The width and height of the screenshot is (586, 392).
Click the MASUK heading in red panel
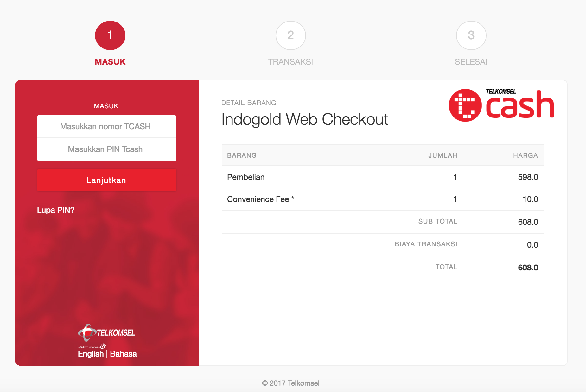(x=106, y=106)
